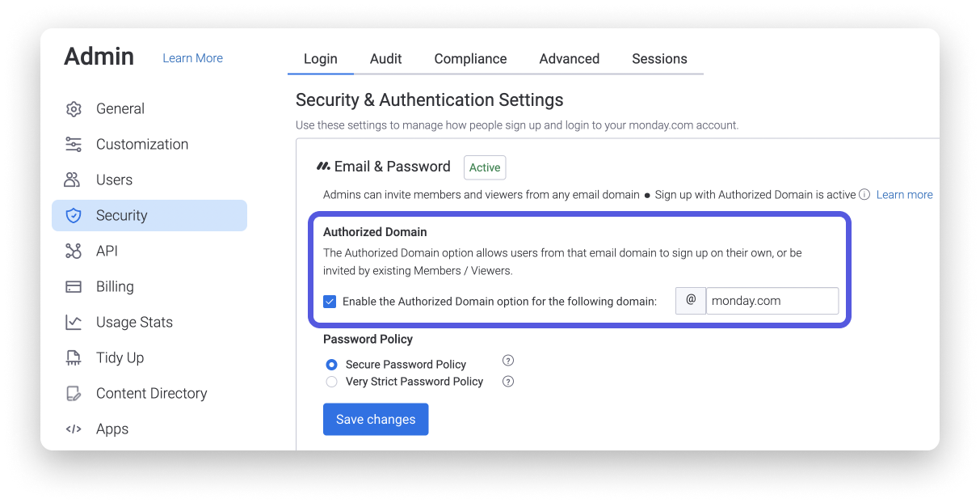Select the Apps code icon
Viewport: 980px width, 503px height.
pyautogui.click(x=74, y=429)
